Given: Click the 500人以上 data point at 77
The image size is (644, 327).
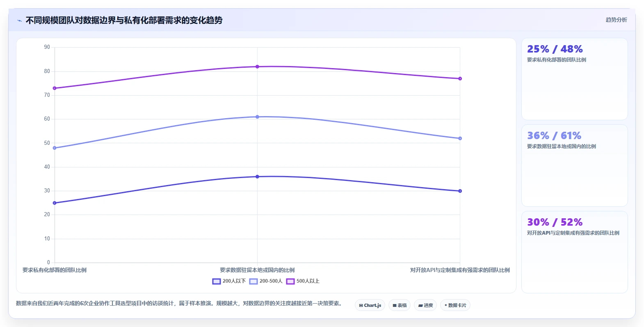Looking at the screenshot, I should tap(460, 78).
